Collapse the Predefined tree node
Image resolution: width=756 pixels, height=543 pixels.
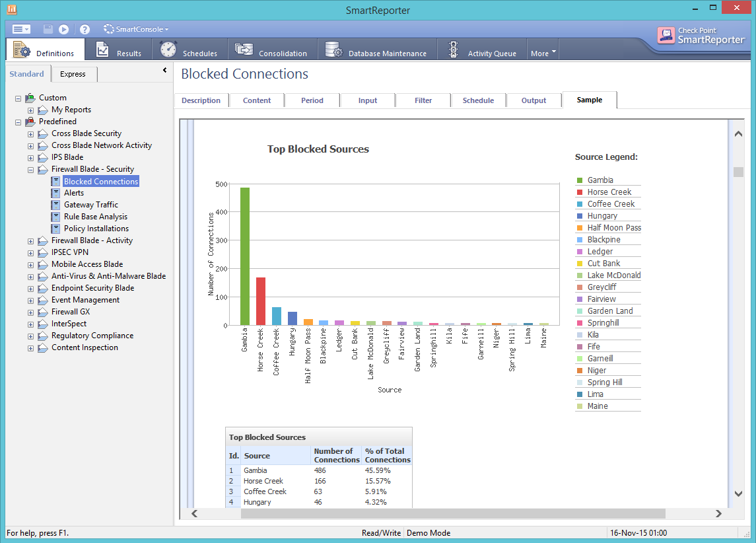18,122
